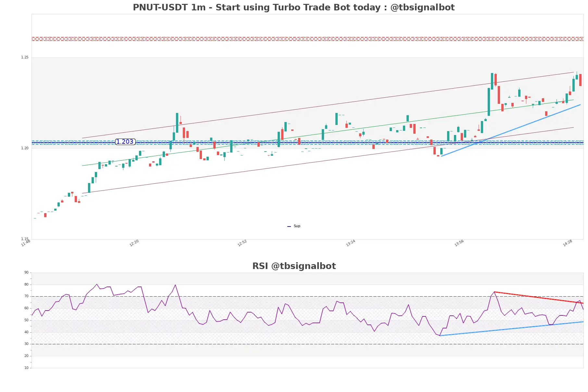
Task: Click the blue RSI rising trendline
Action: [512, 329]
